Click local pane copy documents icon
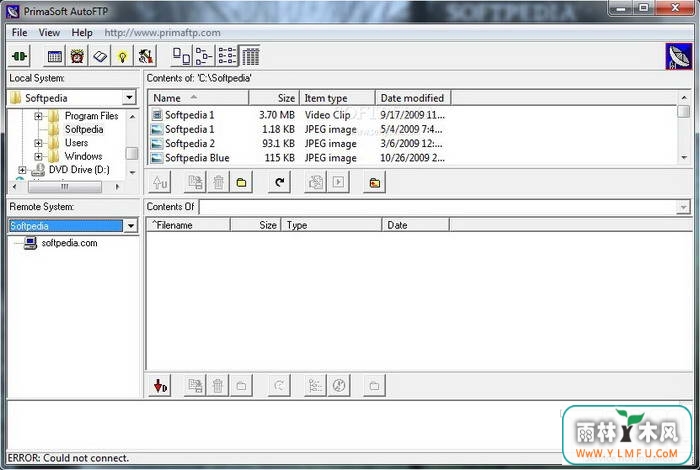Viewport: 700px width, 470px height. tap(315, 182)
